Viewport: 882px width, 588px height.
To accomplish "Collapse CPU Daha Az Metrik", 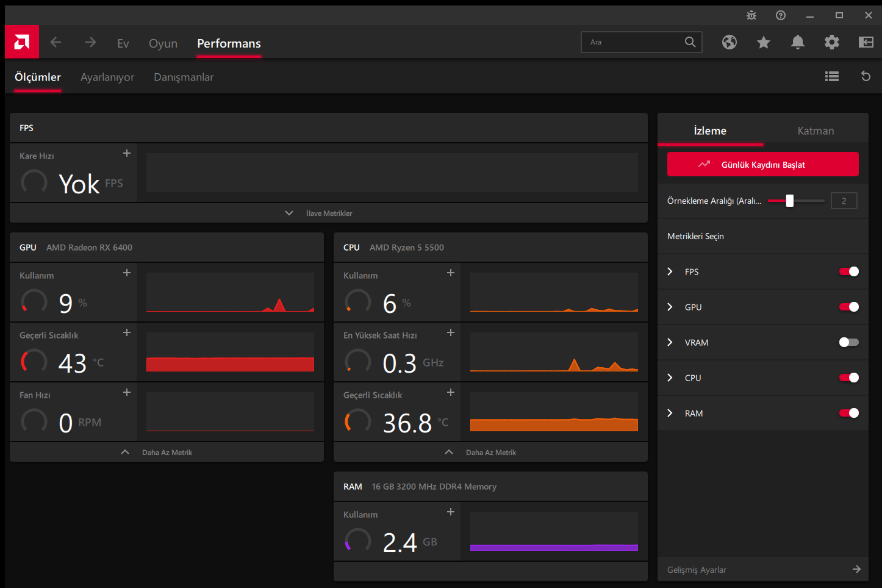I will 490,452.
